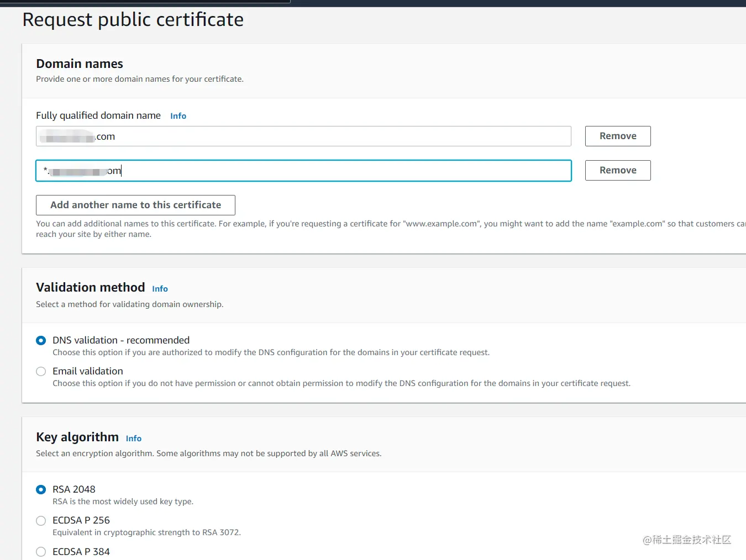The image size is (746, 560).
Task: Select the ECDSA P 384 radio option
Action: pyautogui.click(x=41, y=552)
